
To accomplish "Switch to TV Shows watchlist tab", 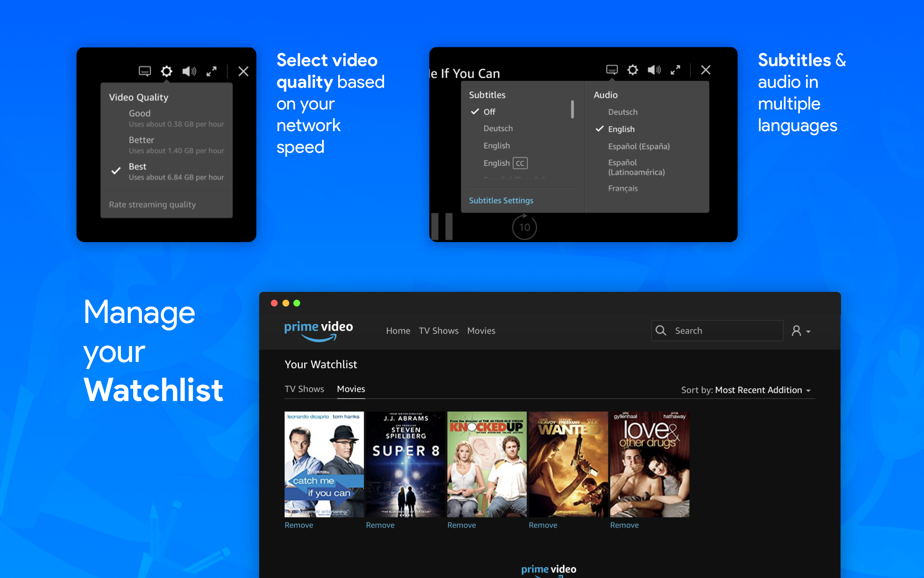I will [304, 389].
